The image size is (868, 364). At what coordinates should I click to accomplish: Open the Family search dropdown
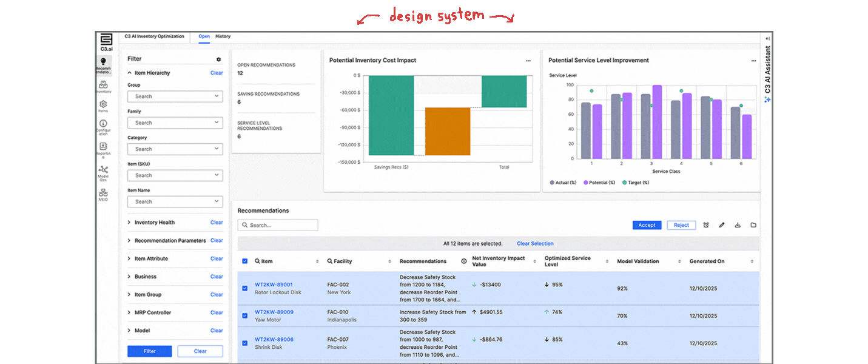pos(175,123)
